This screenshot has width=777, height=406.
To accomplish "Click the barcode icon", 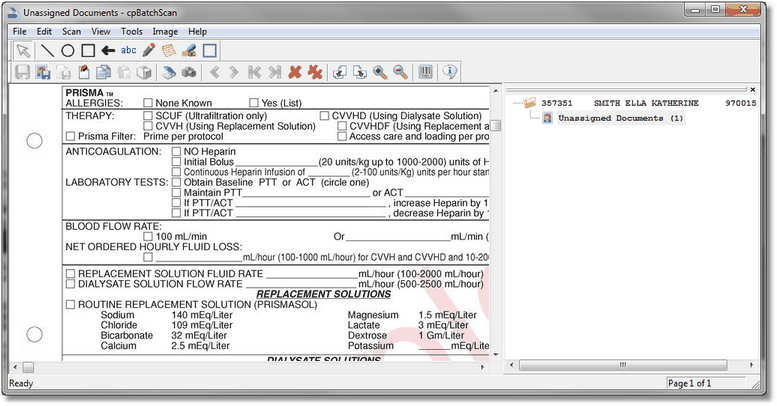I will [x=425, y=72].
